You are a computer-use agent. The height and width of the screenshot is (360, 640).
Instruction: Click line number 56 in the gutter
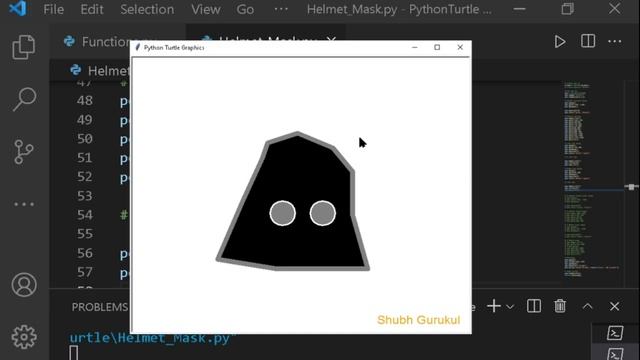coord(84,253)
